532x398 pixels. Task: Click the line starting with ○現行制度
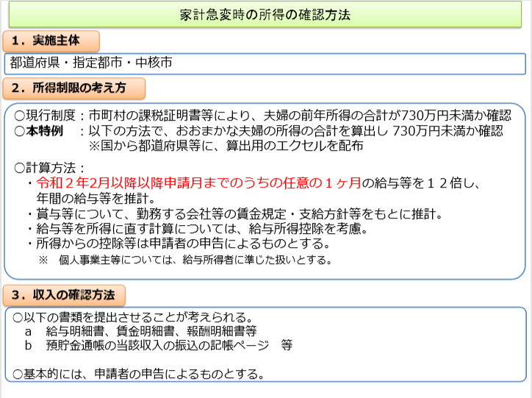coord(262,116)
